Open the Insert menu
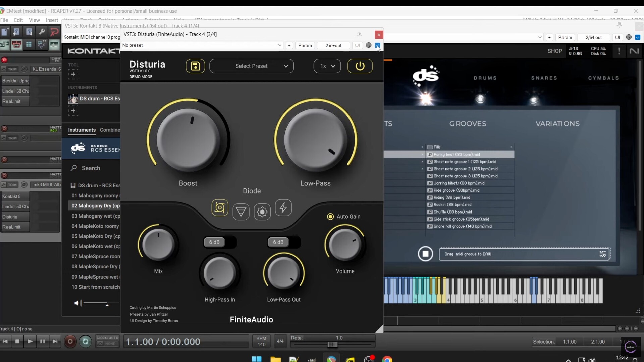The height and width of the screenshot is (362, 644). point(52,20)
